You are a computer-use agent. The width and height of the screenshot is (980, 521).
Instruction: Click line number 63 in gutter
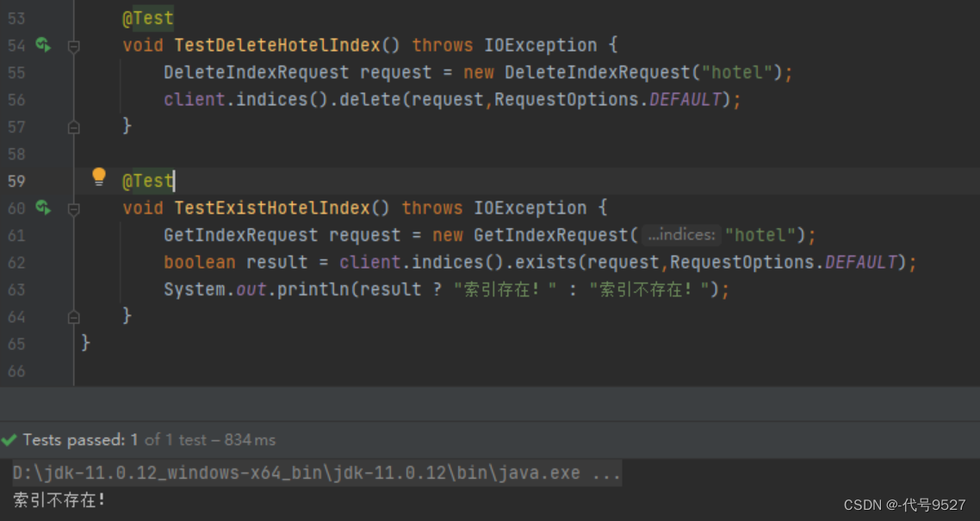pos(16,290)
